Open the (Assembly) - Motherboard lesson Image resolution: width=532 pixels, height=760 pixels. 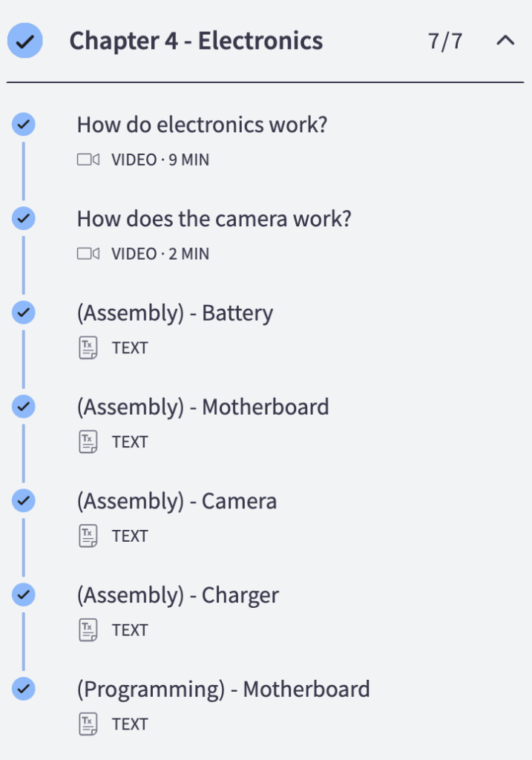click(x=203, y=407)
